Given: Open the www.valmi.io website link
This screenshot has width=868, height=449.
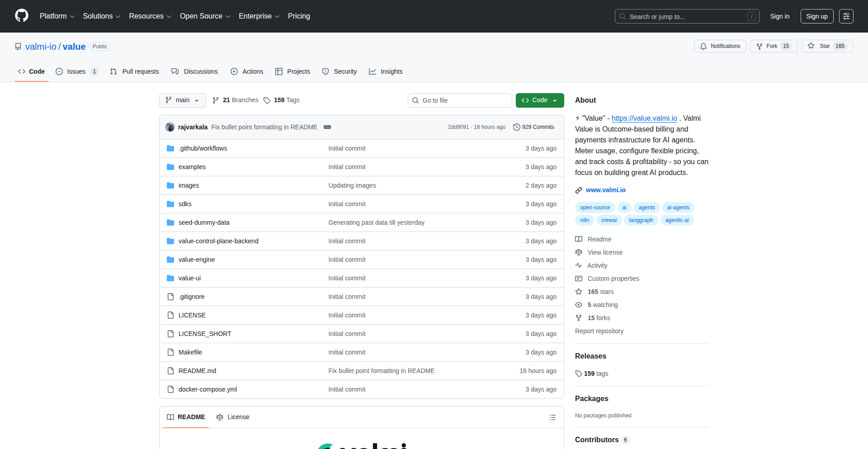Looking at the screenshot, I should pos(605,190).
